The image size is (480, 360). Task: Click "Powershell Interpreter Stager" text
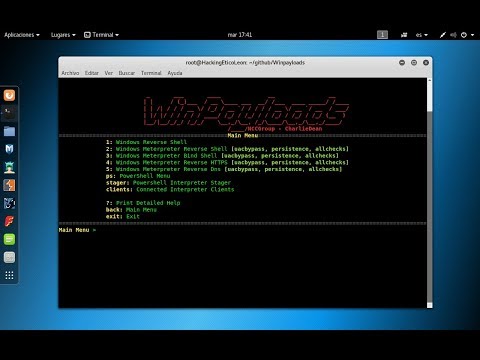(182, 183)
